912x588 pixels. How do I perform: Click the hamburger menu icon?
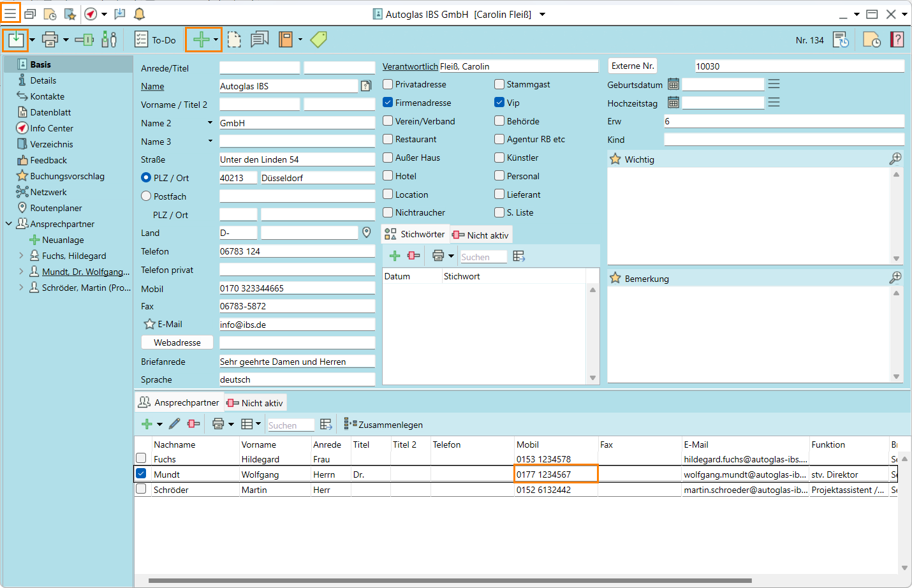10,13
